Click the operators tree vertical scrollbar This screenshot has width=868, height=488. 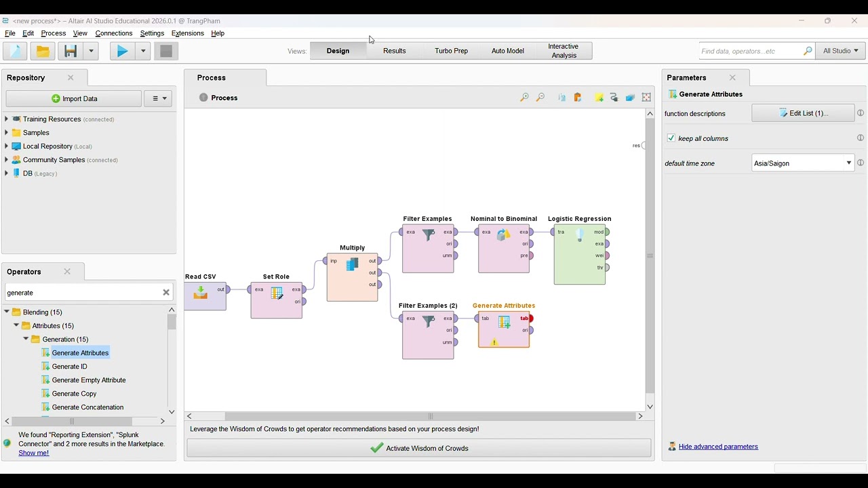coord(172,323)
